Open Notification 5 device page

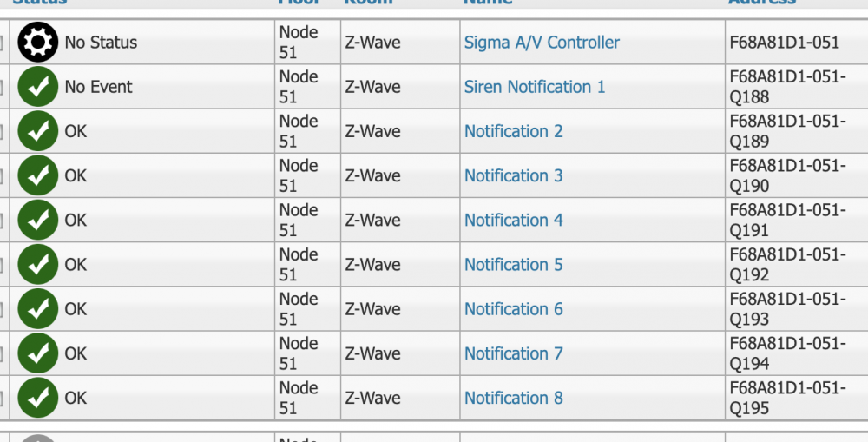tap(513, 265)
